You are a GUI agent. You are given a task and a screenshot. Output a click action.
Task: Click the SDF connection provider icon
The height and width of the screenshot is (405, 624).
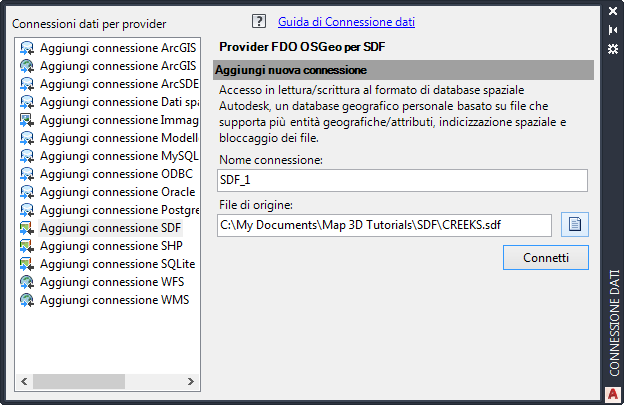coord(27,228)
